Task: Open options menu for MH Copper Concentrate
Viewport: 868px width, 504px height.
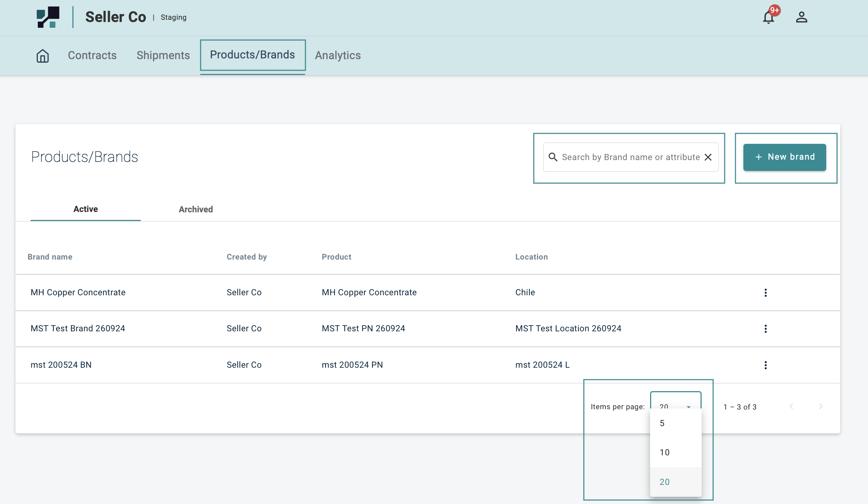Action: pos(765,293)
